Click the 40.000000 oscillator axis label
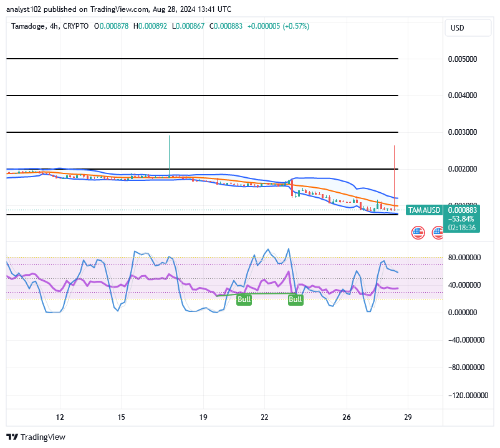This screenshot has width=500, height=448. tap(464, 285)
